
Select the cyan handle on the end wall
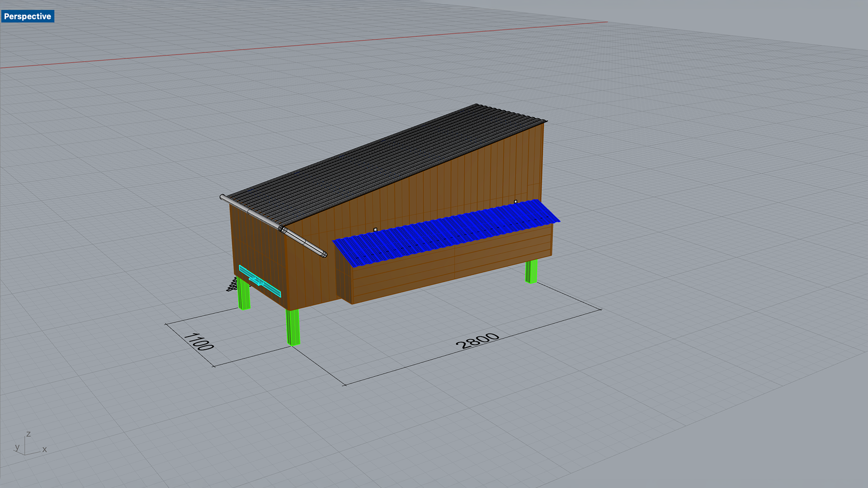[x=260, y=281]
